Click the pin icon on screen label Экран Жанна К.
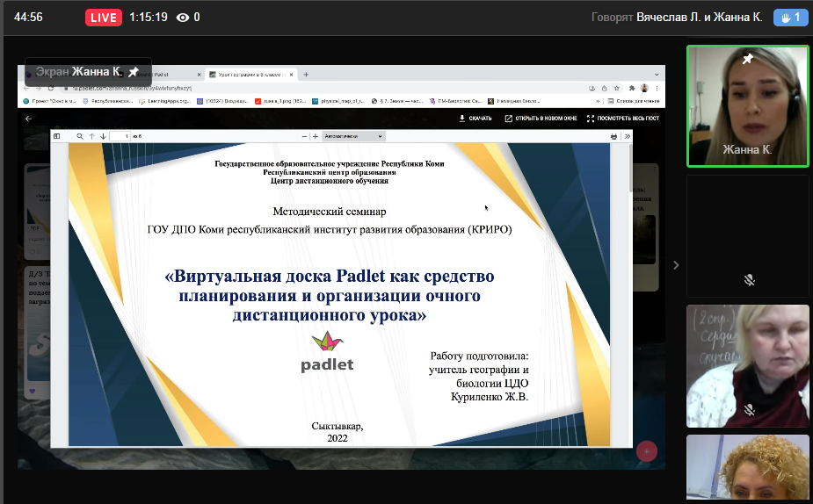The height and width of the screenshot is (504, 813). point(134,71)
